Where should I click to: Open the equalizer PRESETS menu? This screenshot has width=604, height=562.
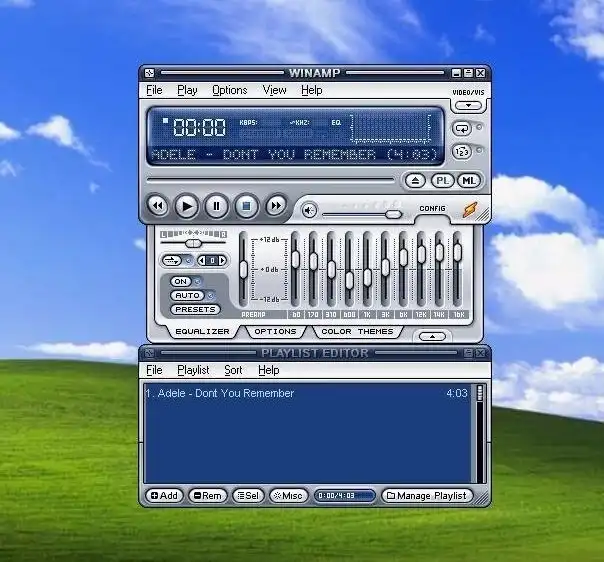195,309
